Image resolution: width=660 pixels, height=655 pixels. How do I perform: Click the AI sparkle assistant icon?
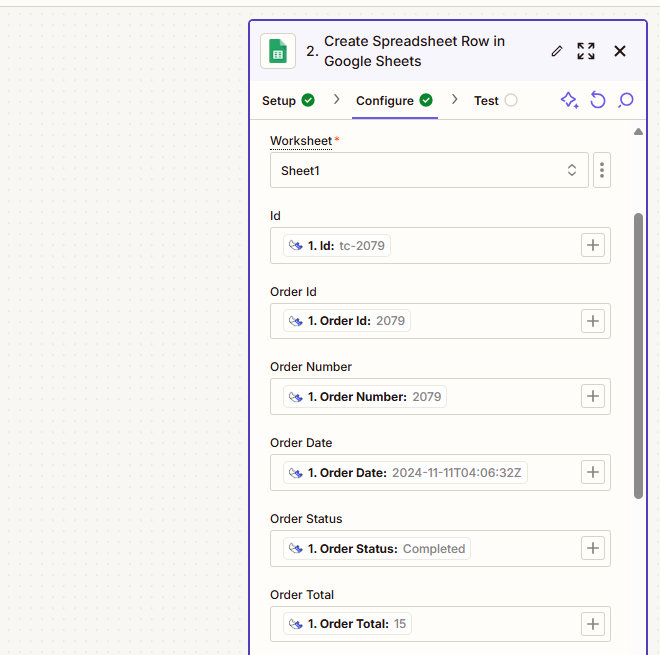pos(569,100)
